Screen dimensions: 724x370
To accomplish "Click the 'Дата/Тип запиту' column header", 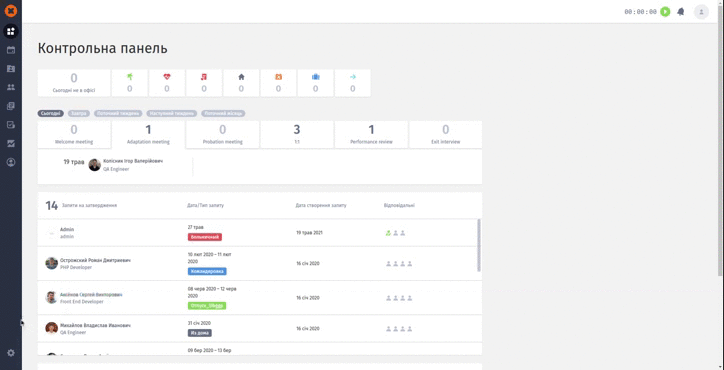I will click(x=205, y=205).
